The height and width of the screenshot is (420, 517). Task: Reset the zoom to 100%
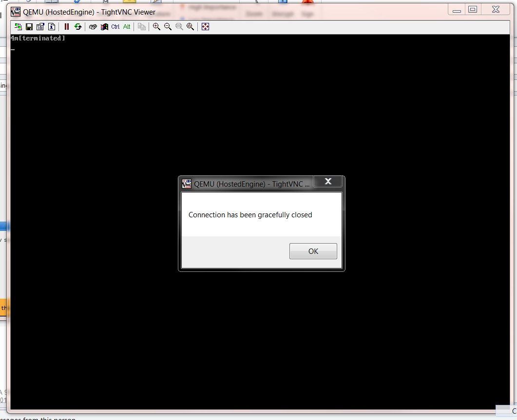pyautogui.click(x=179, y=27)
